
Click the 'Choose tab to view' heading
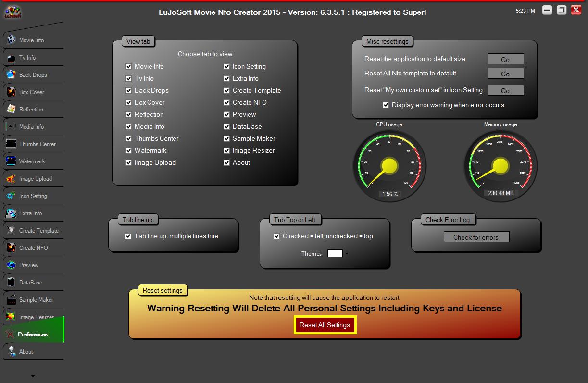[205, 54]
